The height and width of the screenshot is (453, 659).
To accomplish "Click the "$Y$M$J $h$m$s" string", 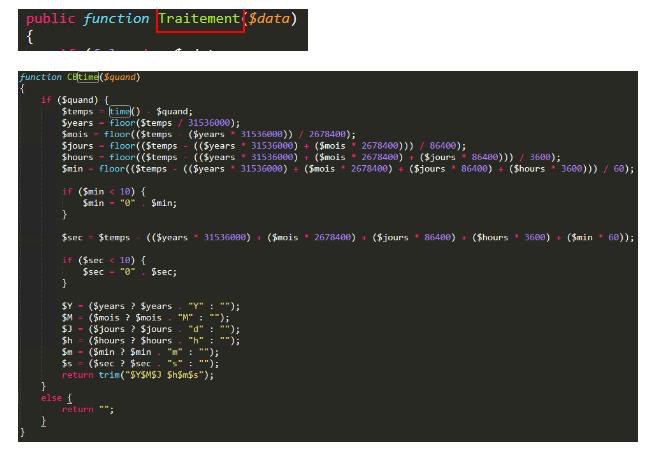I will (x=164, y=375).
